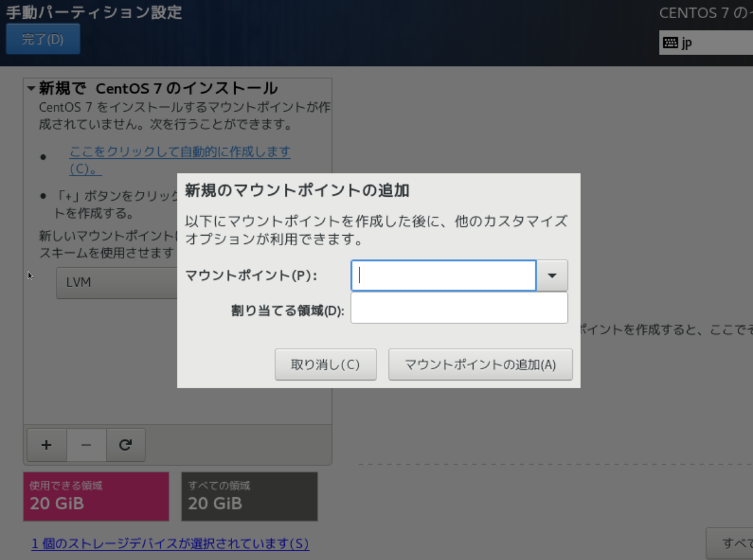Open the selected storage devices link
Viewport: 753px width, 560px height.
pos(169,544)
